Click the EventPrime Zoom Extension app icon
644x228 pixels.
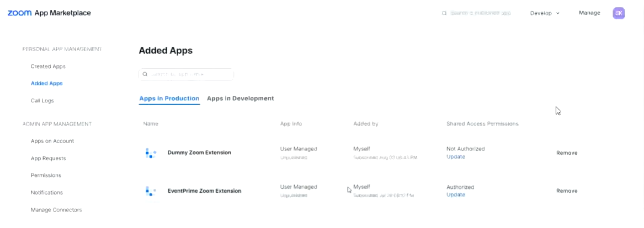point(151,191)
